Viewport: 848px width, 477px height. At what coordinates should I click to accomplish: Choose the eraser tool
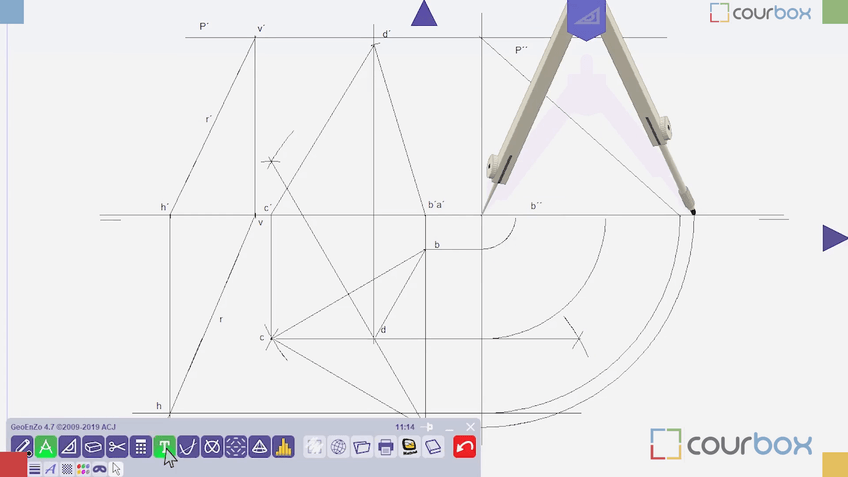(x=94, y=447)
